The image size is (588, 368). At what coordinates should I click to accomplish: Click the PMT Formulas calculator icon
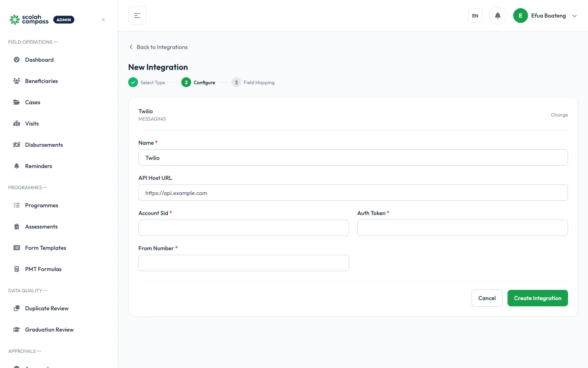click(17, 269)
